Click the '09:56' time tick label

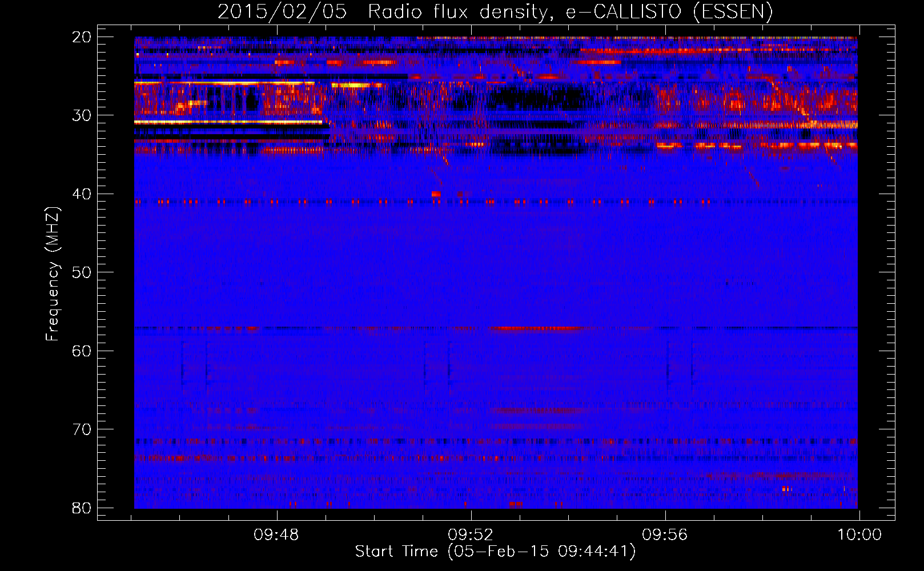(665, 535)
